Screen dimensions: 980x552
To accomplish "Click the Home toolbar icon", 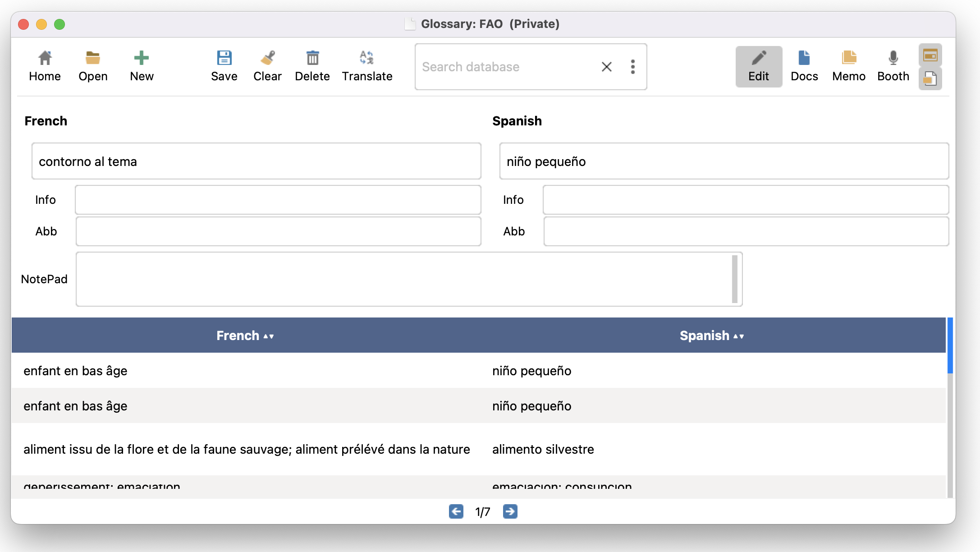I will tap(45, 66).
